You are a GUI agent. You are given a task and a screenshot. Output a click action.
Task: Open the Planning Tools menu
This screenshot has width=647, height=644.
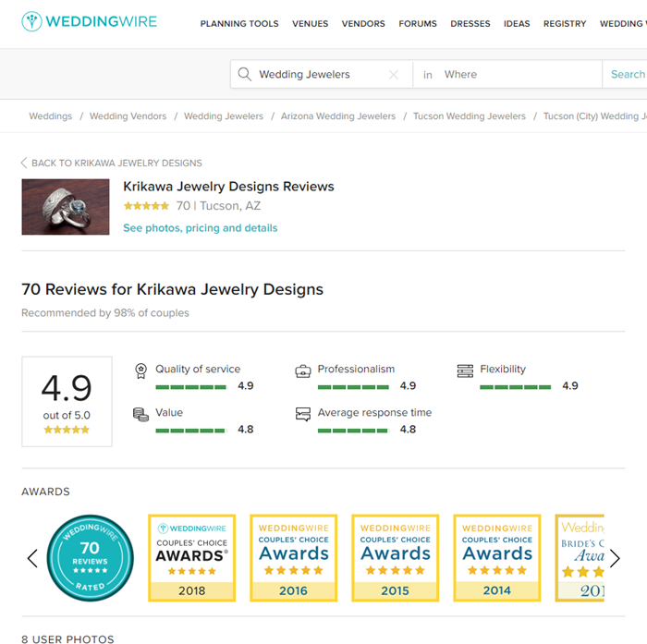click(x=239, y=23)
